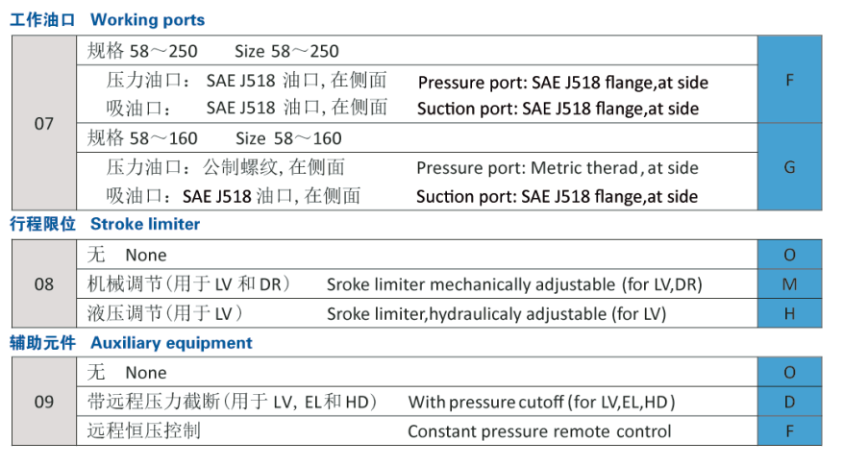Screen dimensions: 868x466
Task: Click Stroke limiter mechanically adjustable text
Action: click(514, 284)
